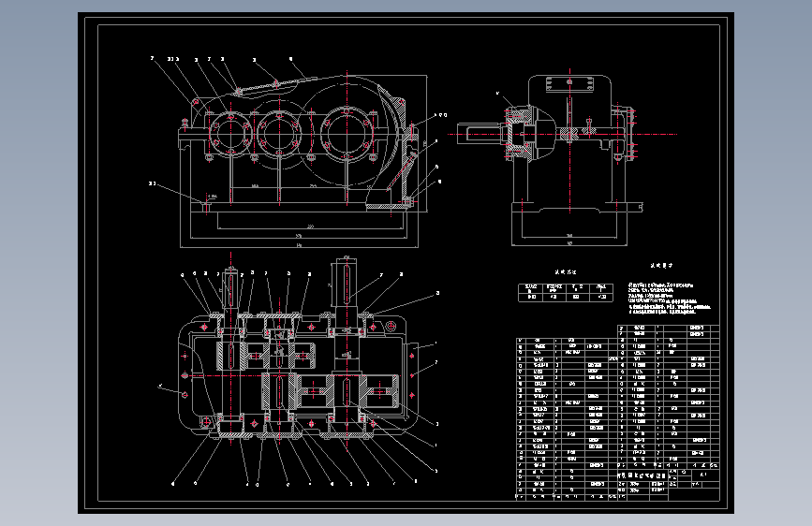Click the technical requirements paragraph block

[x=669, y=299]
